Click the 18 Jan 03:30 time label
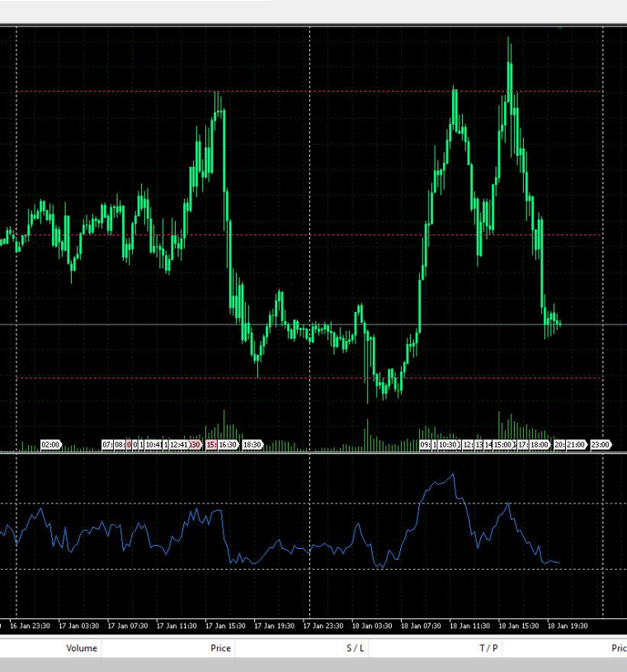The image size is (627, 672). tap(372, 626)
